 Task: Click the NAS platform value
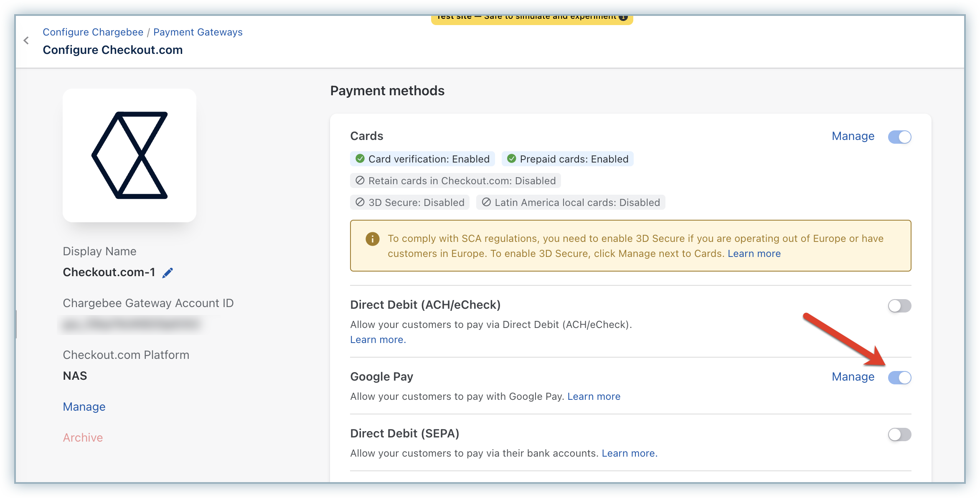(x=75, y=376)
